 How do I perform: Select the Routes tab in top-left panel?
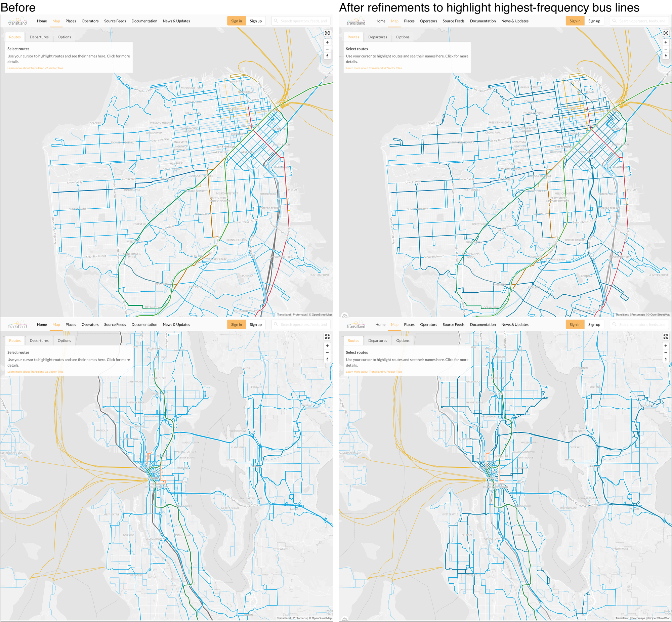tap(15, 37)
